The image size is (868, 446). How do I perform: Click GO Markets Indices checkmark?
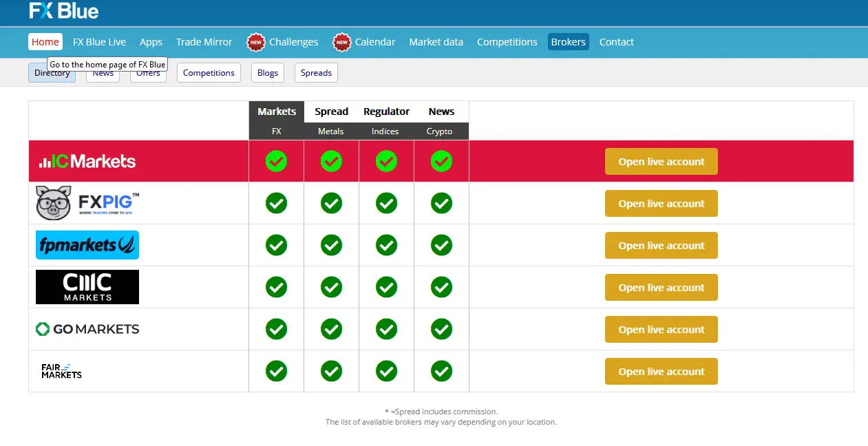click(x=386, y=329)
